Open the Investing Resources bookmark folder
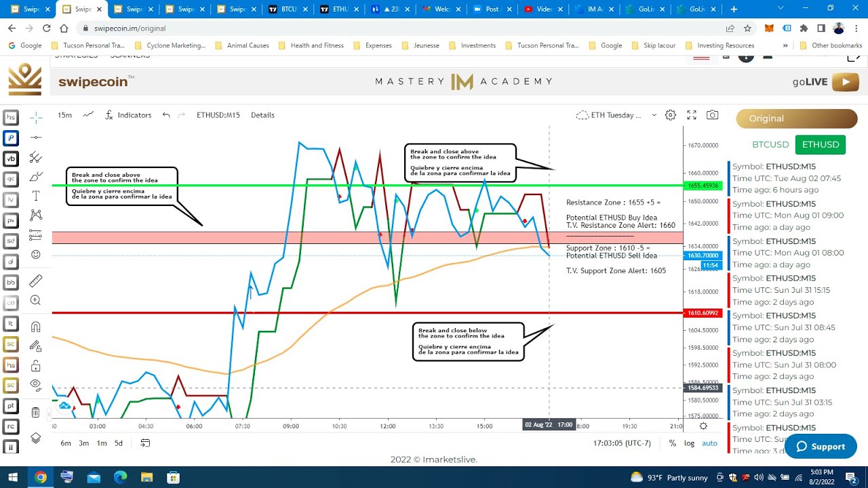This screenshot has width=868, height=488. pos(719,45)
